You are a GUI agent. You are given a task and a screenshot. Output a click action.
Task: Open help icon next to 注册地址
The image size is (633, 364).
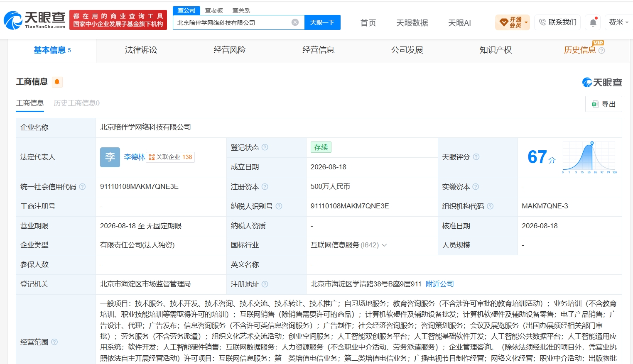coord(265,284)
